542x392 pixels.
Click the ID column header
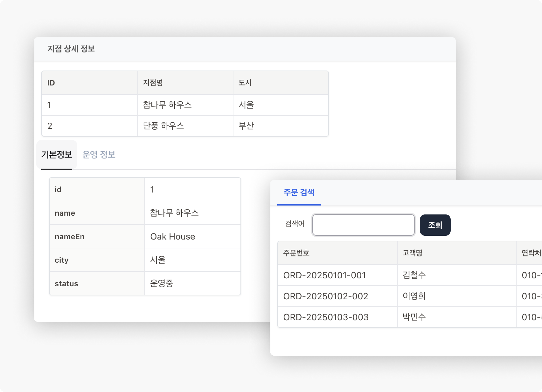tap(51, 83)
